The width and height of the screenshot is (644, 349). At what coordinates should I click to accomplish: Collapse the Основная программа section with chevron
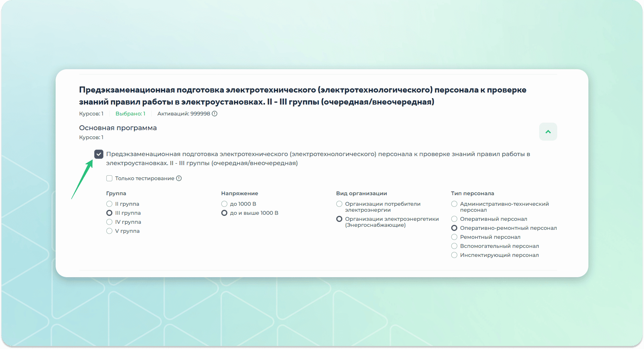pos(548,132)
